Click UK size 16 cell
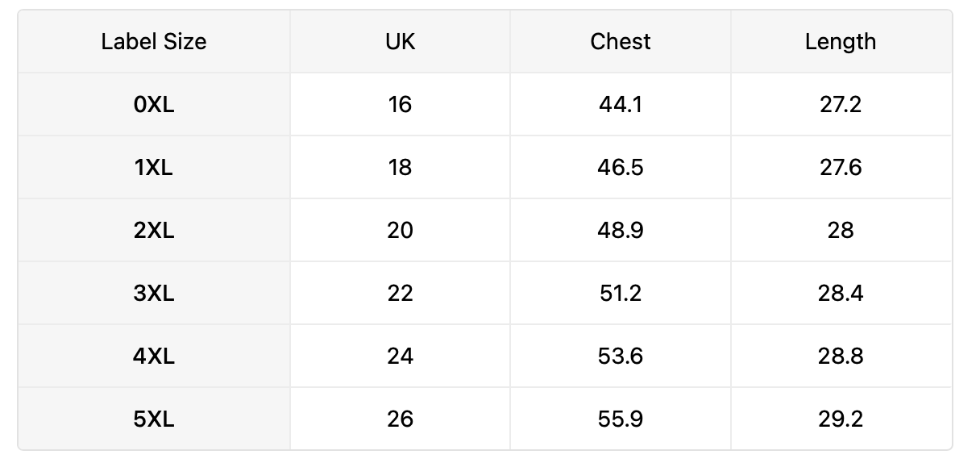The height and width of the screenshot is (463, 980). [401, 104]
